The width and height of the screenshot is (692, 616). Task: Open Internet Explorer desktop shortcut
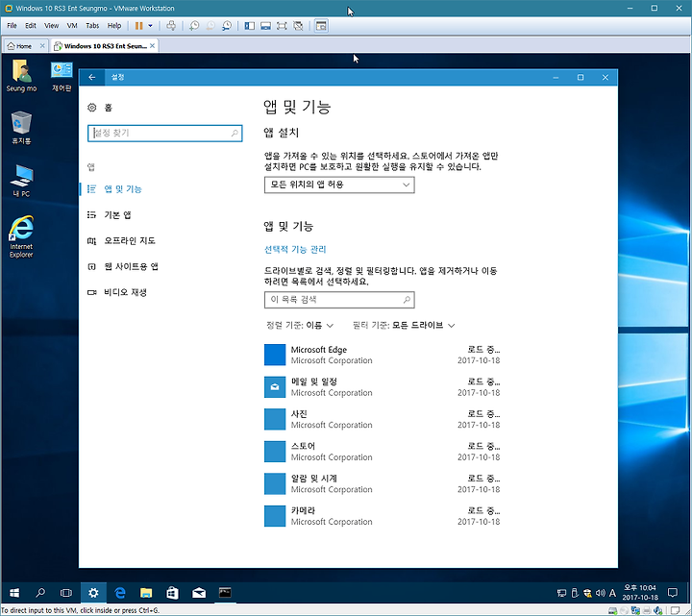pos(21,236)
